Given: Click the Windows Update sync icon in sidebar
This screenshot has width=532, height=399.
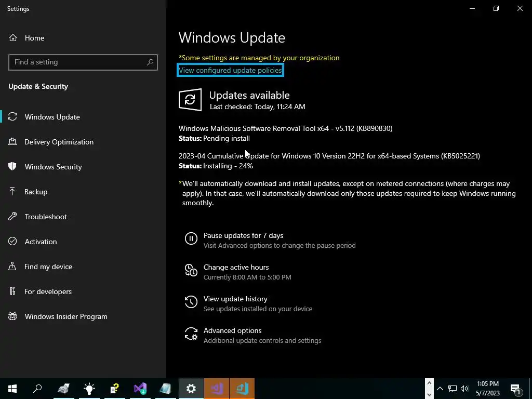Looking at the screenshot, I should (x=12, y=117).
